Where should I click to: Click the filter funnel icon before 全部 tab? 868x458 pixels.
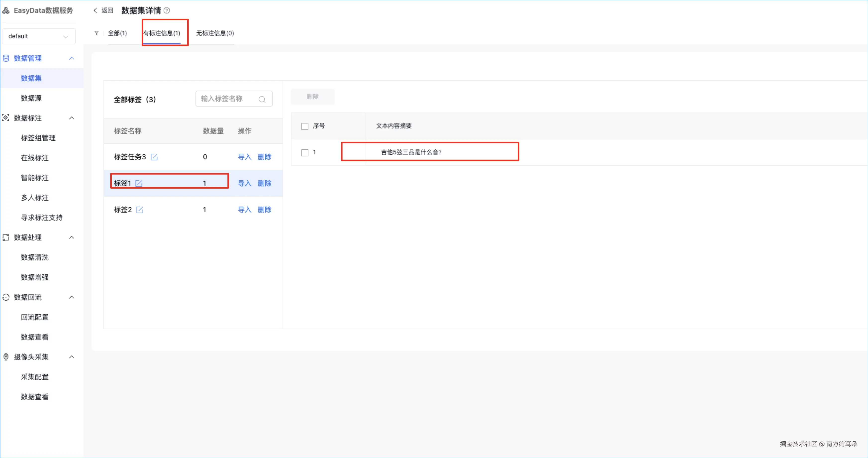pyautogui.click(x=96, y=33)
